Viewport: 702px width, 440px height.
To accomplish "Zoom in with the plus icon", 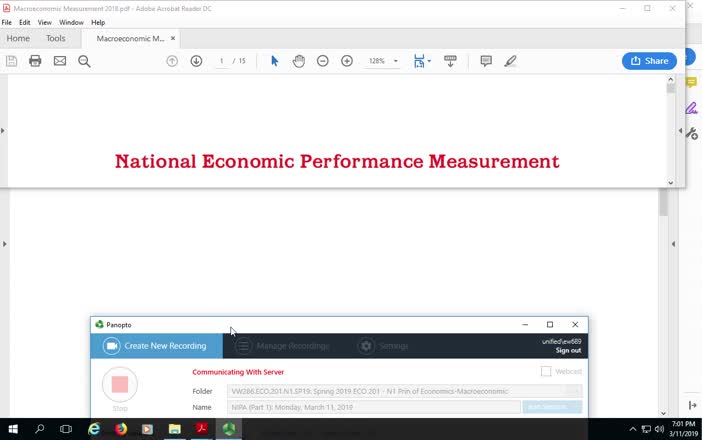I will 347,61.
